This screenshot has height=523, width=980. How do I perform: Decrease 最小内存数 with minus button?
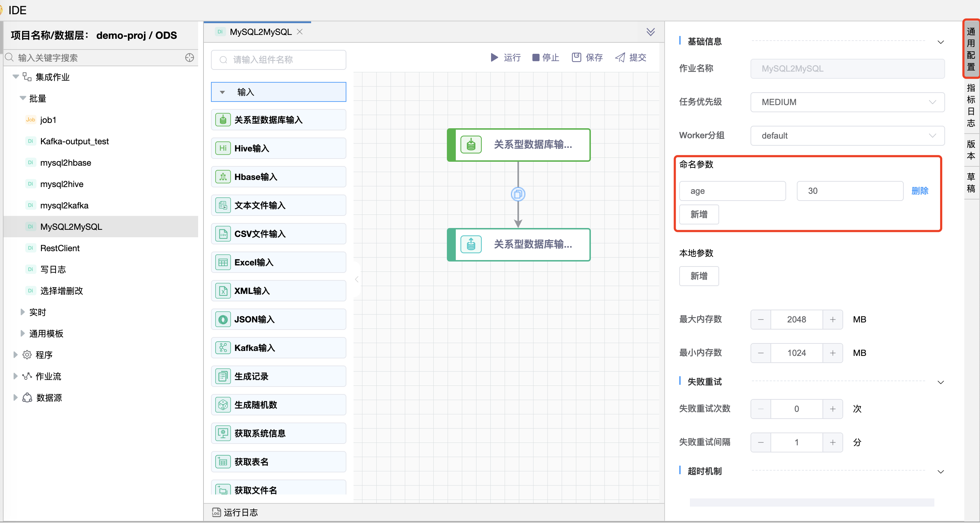click(760, 353)
